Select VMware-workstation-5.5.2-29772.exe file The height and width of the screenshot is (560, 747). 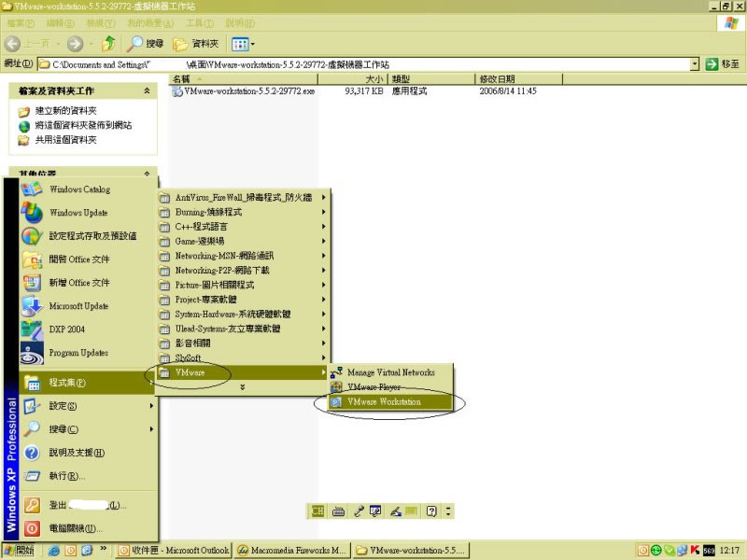tap(244, 91)
